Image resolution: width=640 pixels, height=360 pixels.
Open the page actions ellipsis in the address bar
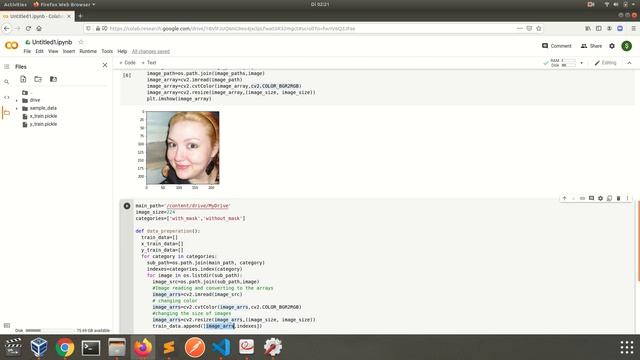[520, 29]
